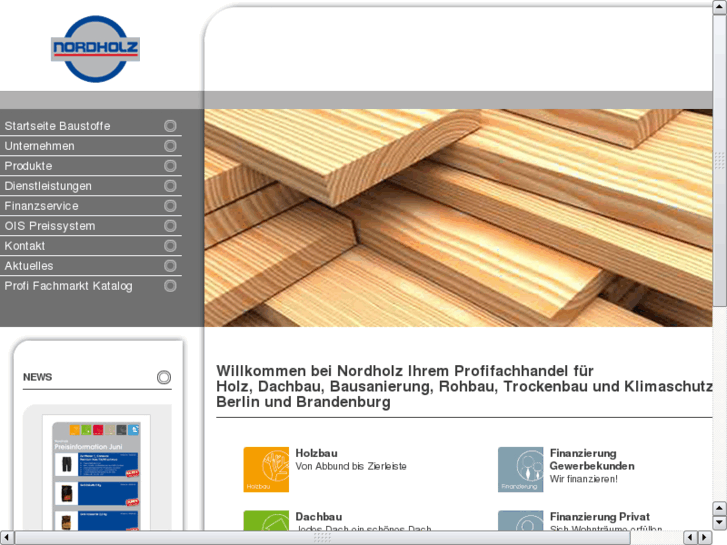The width and height of the screenshot is (727, 545).
Task: Click the circle icon beside Unternehmen
Action: (x=170, y=146)
